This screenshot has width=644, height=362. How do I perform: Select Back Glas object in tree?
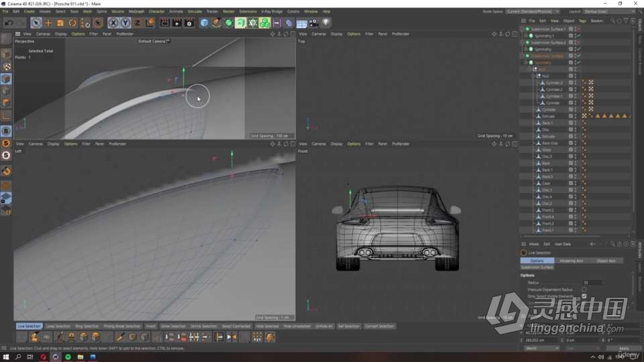pyautogui.click(x=550, y=143)
